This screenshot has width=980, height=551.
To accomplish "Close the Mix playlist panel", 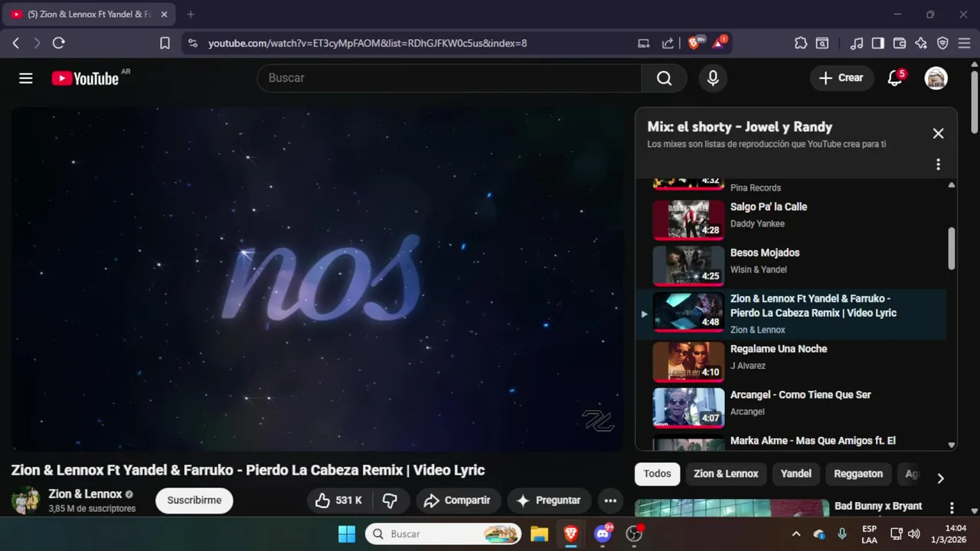I will click(x=938, y=133).
